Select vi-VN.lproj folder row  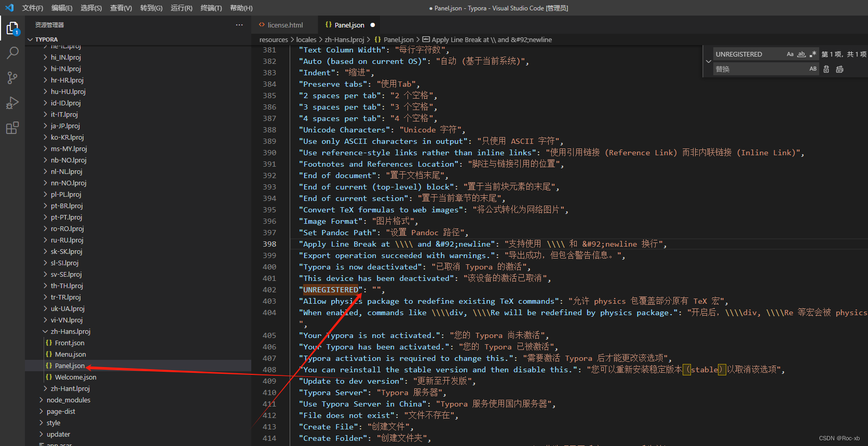(138, 320)
